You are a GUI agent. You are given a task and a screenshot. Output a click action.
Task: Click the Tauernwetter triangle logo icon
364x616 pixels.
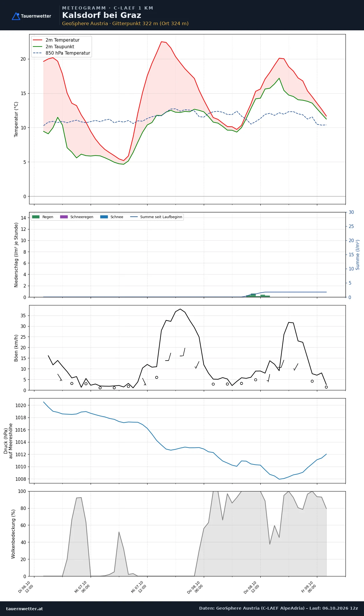point(16,16)
